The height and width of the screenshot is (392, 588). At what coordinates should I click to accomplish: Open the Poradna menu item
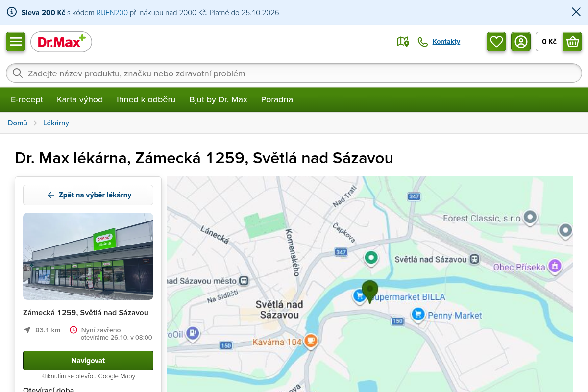(277, 99)
